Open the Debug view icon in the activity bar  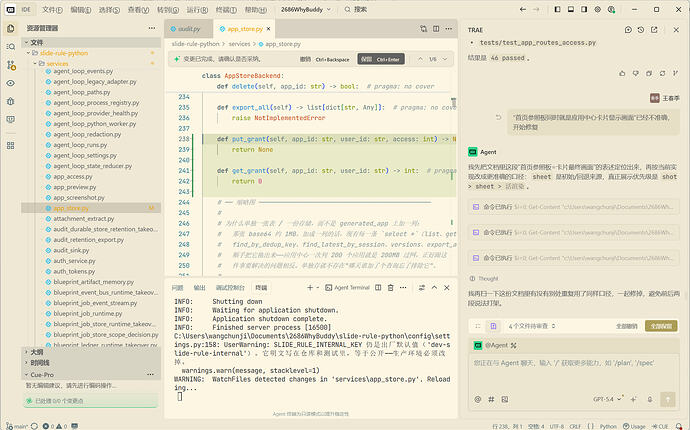click(x=11, y=101)
